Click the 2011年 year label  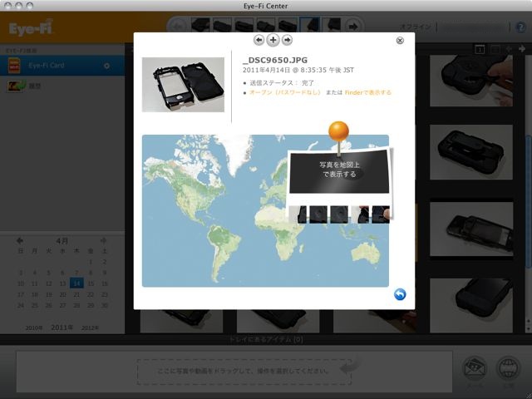pos(62,328)
